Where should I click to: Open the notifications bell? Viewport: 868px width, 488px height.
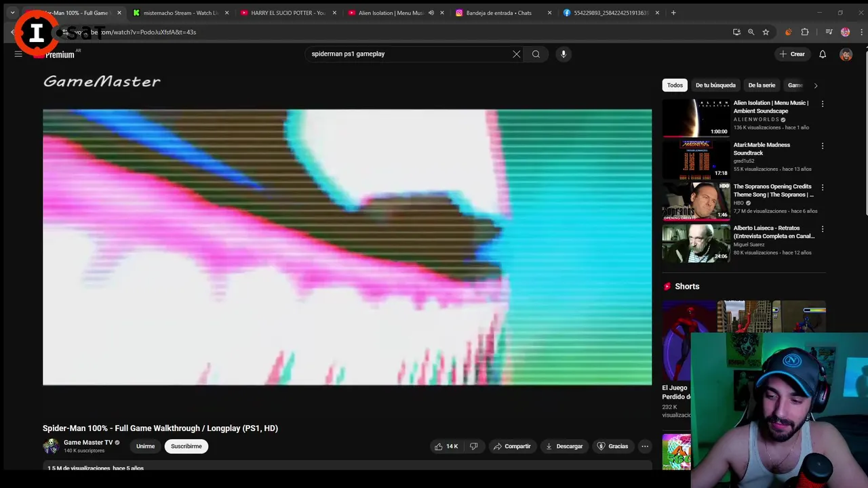pyautogui.click(x=823, y=54)
